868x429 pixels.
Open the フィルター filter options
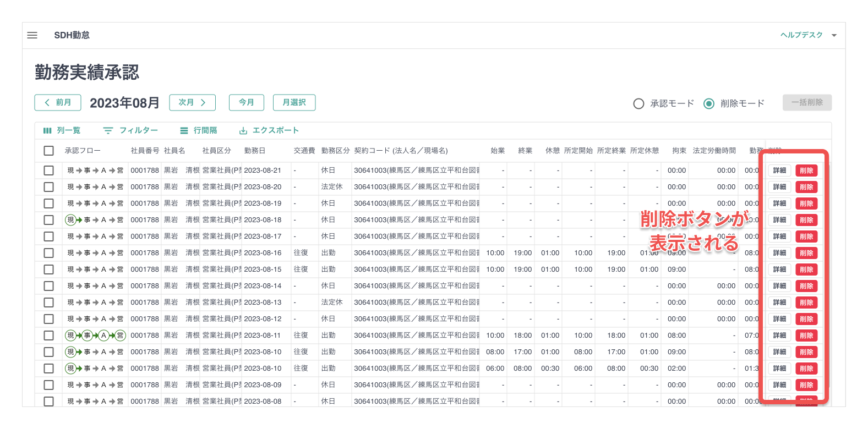(x=130, y=130)
